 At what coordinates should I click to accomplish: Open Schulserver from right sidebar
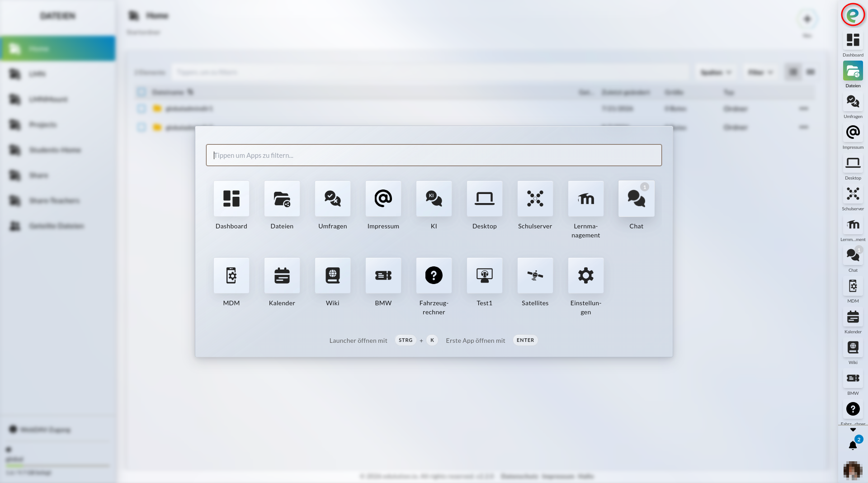(853, 194)
